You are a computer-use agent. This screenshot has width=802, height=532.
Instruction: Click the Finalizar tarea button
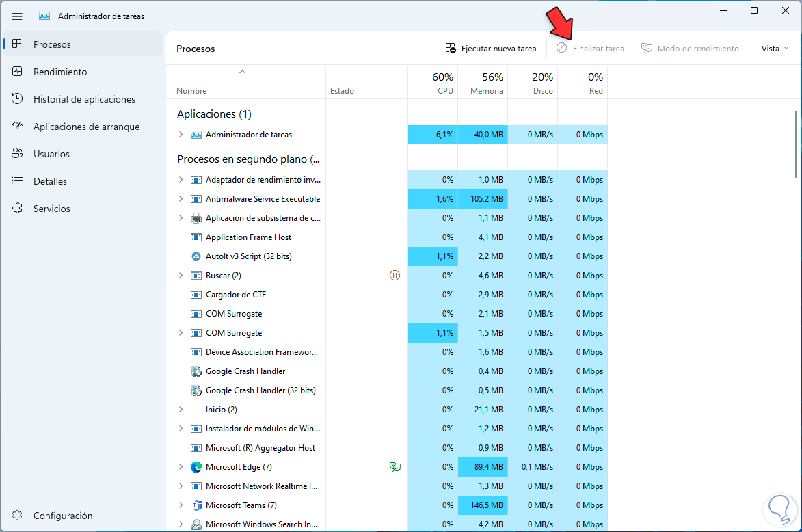590,49
